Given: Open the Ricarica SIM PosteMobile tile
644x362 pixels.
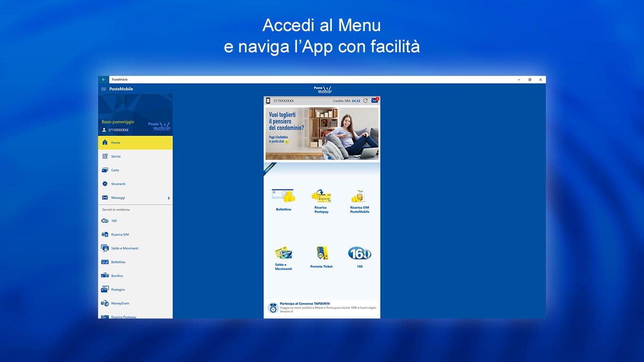Looking at the screenshot, I should pyautogui.click(x=359, y=201).
